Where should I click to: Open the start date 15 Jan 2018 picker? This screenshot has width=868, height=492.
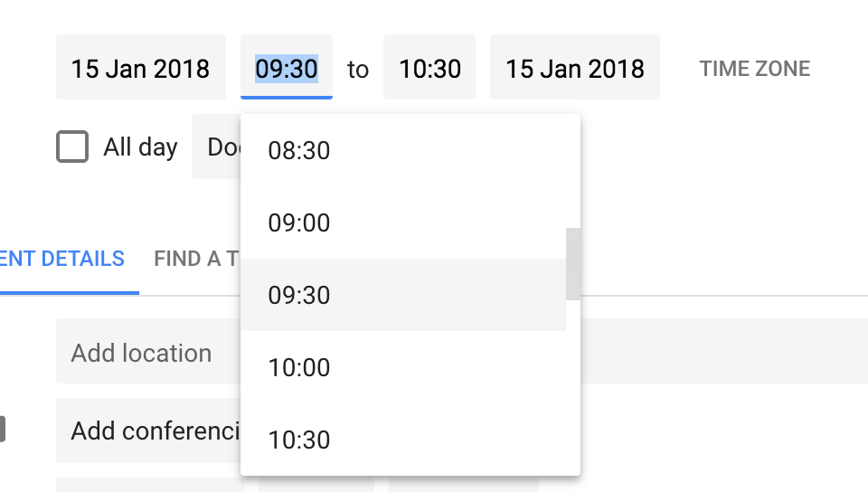[x=140, y=68]
